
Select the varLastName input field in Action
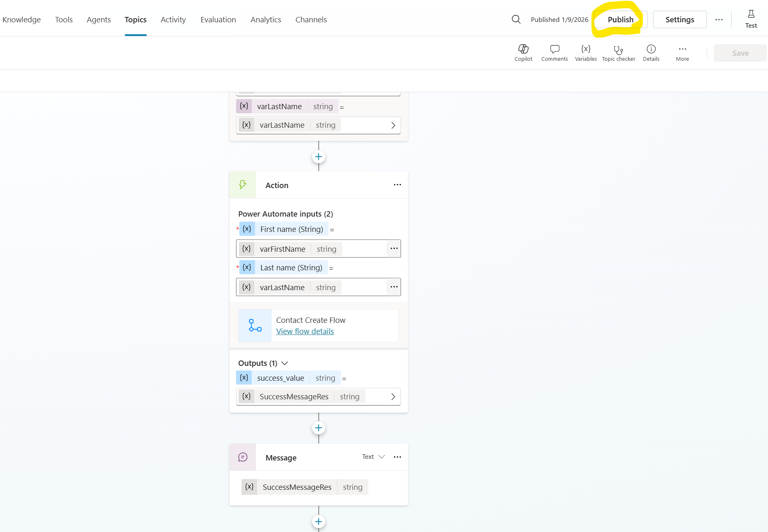pyautogui.click(x=311, y=287)
